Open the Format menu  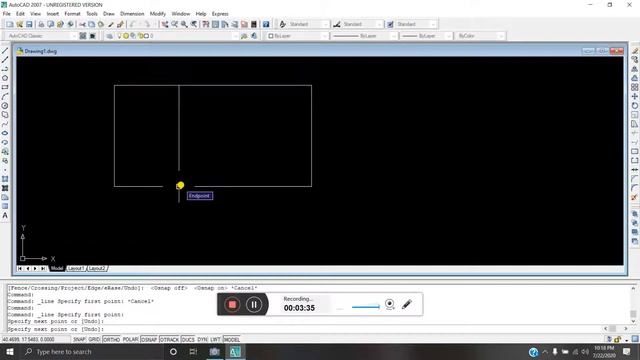tap(72, 14)
